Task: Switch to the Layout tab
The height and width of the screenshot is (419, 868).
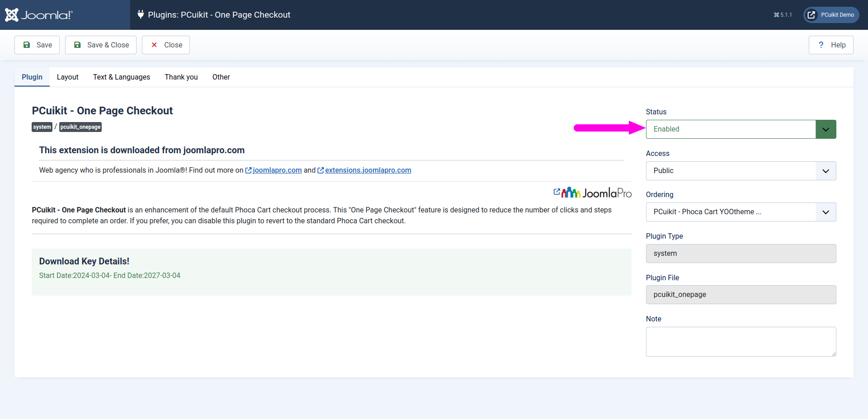Action: click(68, 77)
